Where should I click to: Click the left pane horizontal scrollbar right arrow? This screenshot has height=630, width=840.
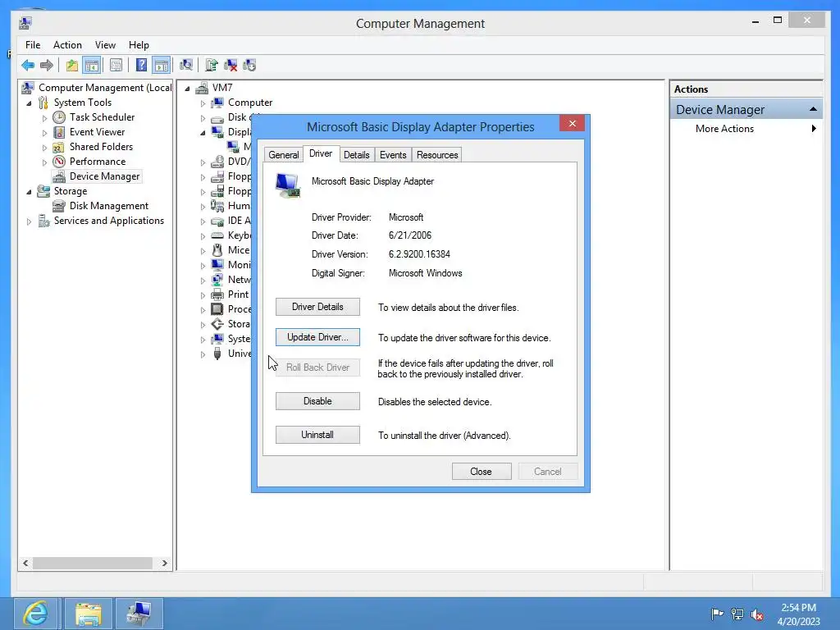[x=164, y=563]
